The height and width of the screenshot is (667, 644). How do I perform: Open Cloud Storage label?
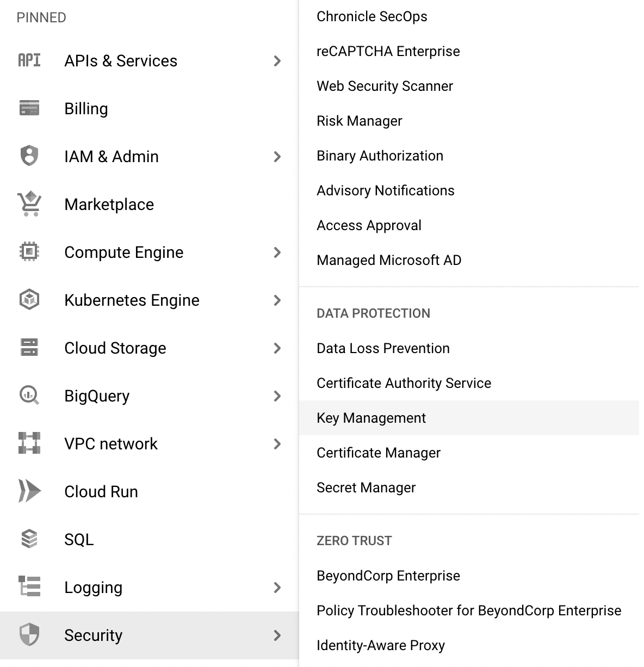click(x=115, y=348)
